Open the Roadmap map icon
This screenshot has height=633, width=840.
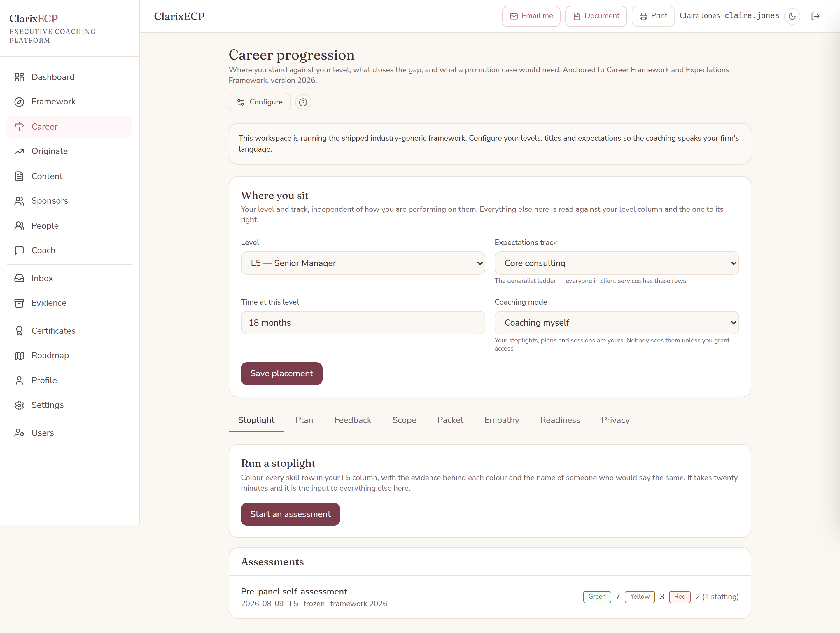click(19, 355)
